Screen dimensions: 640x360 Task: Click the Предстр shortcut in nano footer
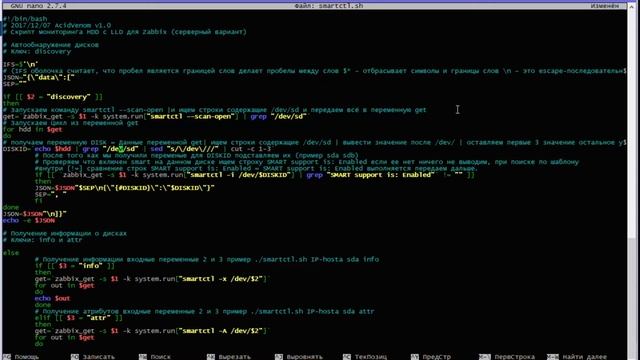pos(431,357)
